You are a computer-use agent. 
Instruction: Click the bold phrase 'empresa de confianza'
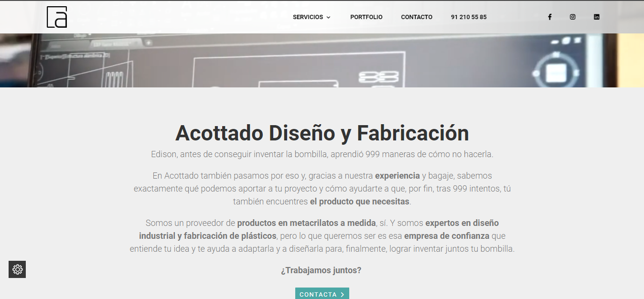(x=447, y=236)
